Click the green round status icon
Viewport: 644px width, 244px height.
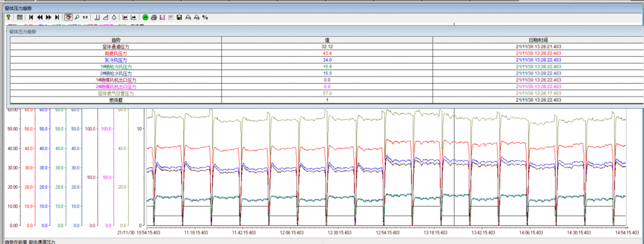coord(146,17)
